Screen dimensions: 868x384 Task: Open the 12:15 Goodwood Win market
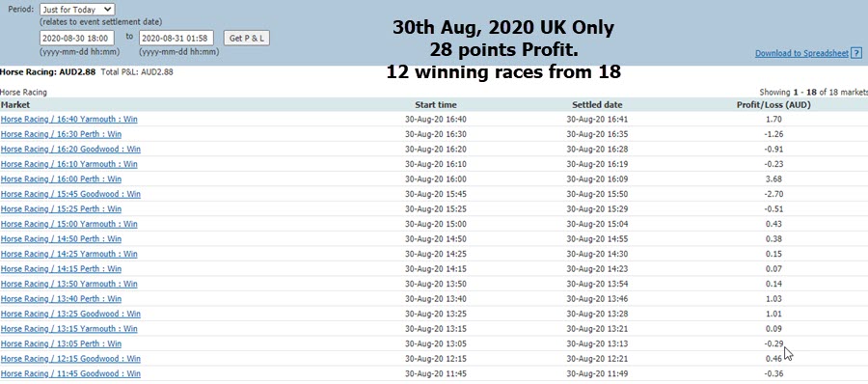click(70, 359)
